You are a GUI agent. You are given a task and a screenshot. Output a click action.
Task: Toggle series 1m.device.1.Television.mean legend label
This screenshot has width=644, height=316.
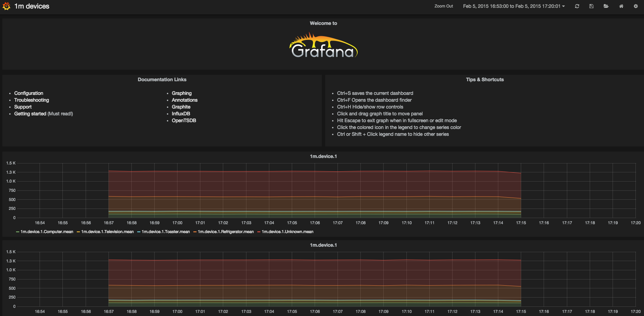tap(108, 232)
